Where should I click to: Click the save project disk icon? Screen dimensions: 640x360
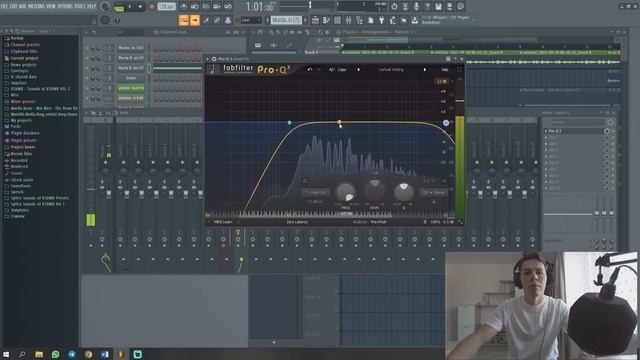click(438, 7)
